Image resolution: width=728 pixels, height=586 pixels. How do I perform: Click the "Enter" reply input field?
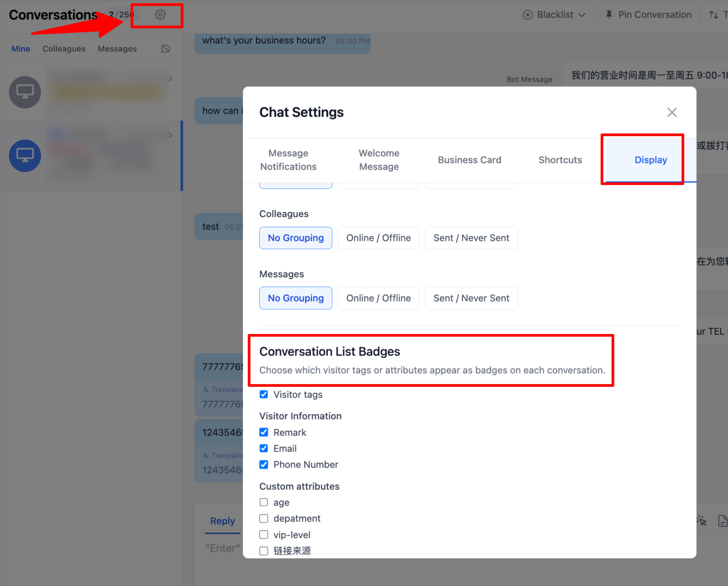[223, 548]
